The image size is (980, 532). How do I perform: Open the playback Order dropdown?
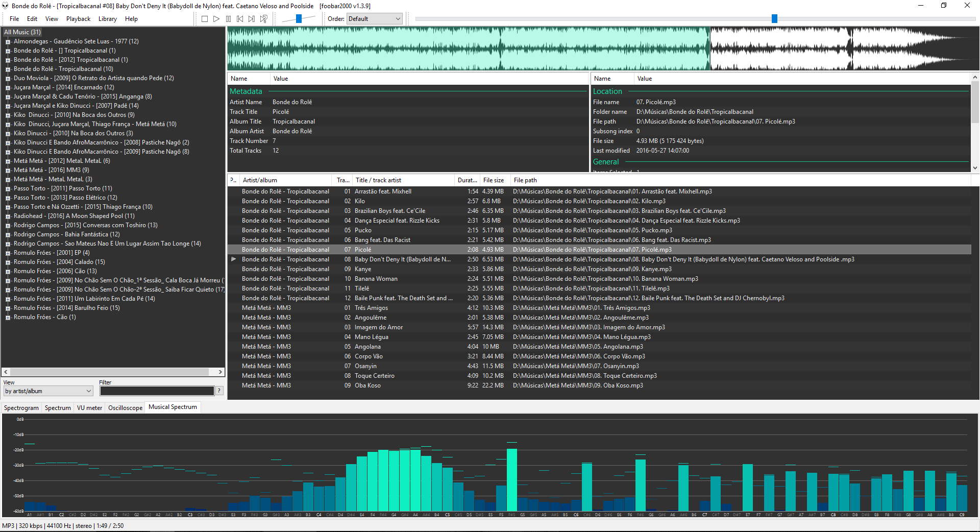[375, 19]
